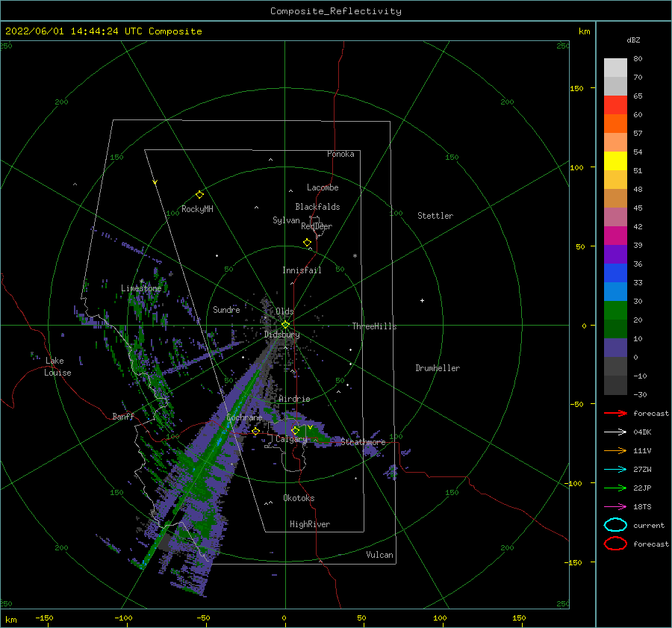Pick the magenta 42 dBZ color swatch
Image resolution: width=672 pixels, height=628 pixels.
point(615,235)
